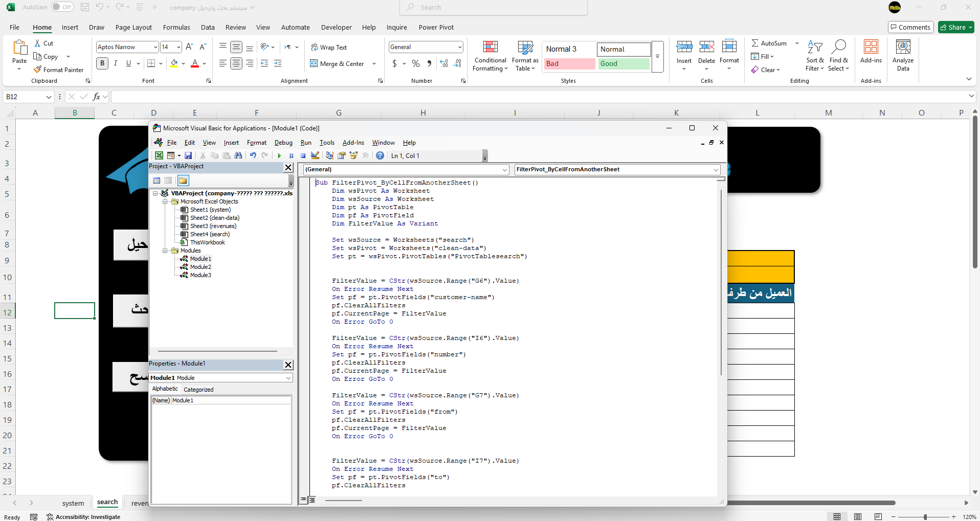980x521 pixels.
Task: Run the macro with the green play icon
Action: coord(279,156)
